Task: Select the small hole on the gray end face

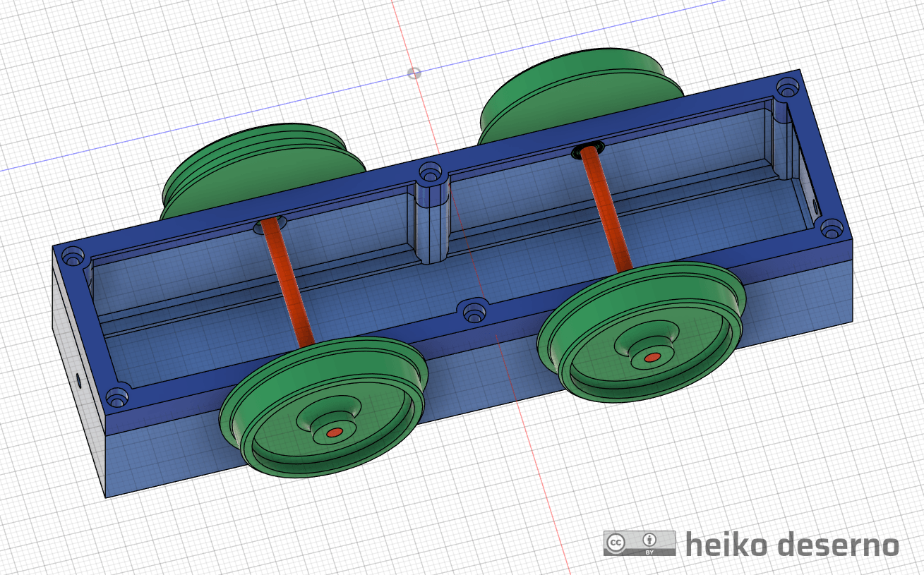Action: tap(78, 382)
